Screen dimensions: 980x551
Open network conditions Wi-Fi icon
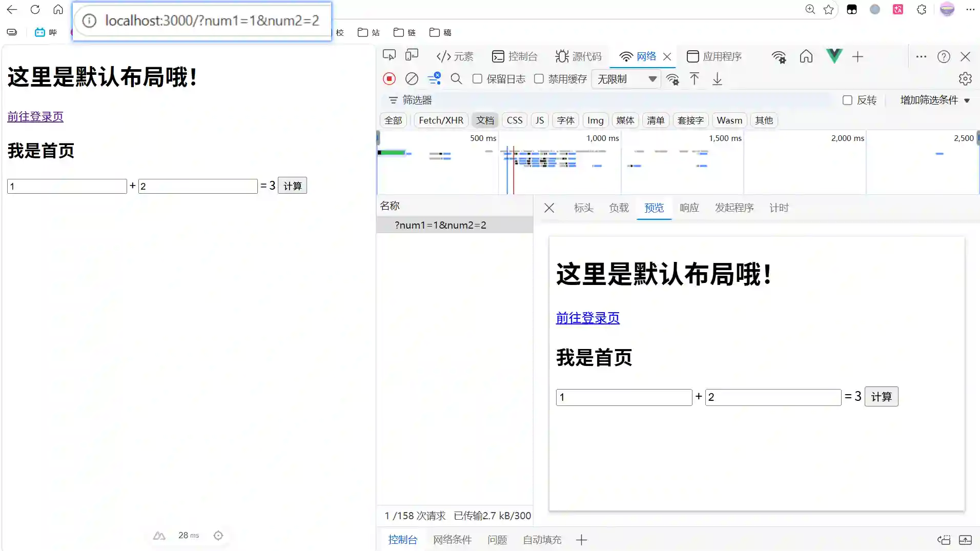pos(673,79)
